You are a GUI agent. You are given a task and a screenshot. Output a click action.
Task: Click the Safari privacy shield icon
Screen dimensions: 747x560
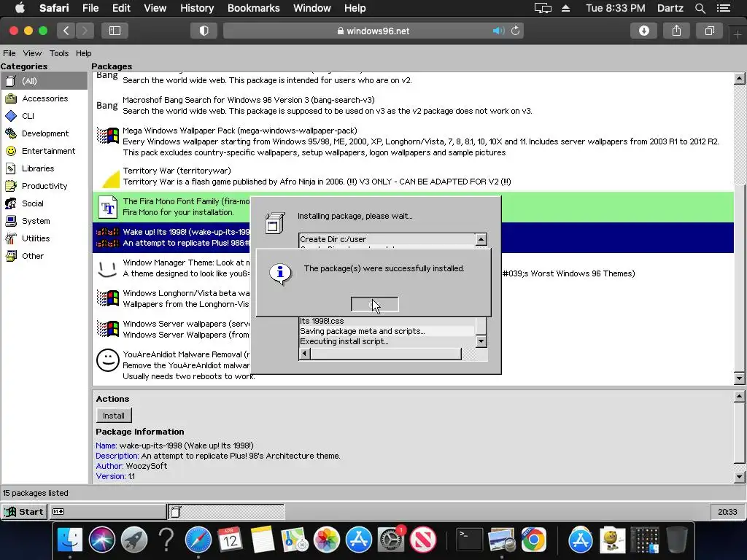[204, 31]
